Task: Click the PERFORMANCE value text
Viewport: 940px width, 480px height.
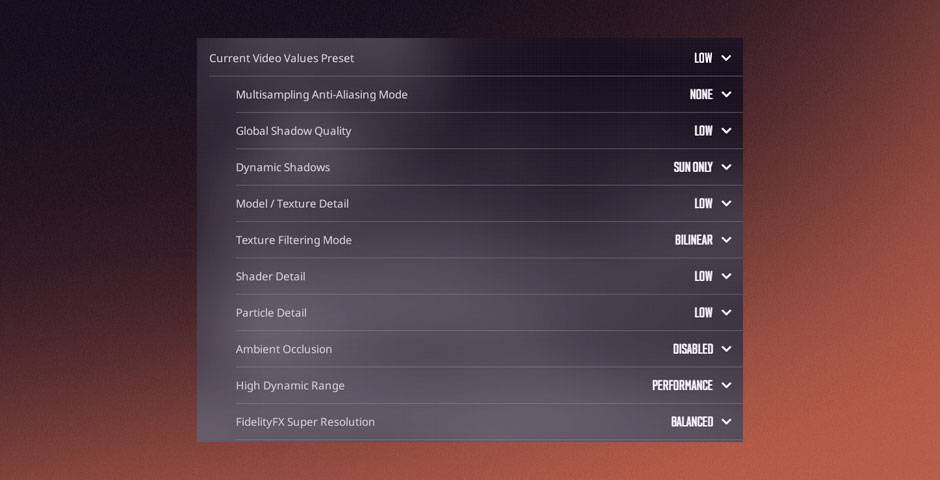Action: [x=682, y=385]
